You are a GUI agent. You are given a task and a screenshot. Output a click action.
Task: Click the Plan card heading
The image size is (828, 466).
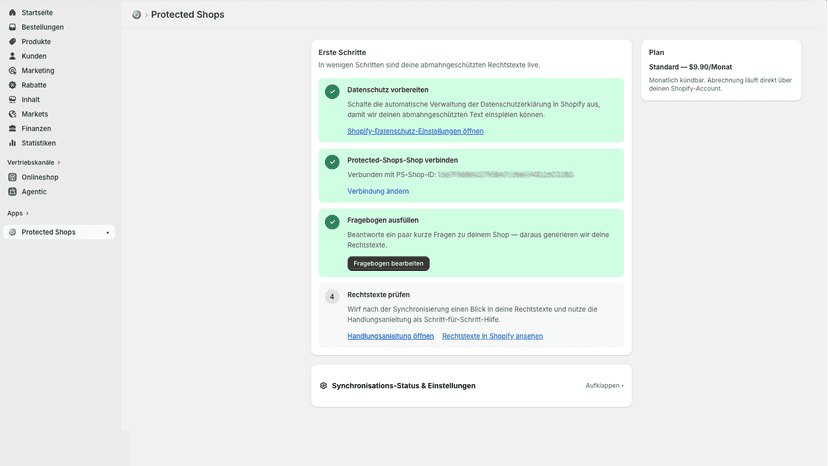656,52
